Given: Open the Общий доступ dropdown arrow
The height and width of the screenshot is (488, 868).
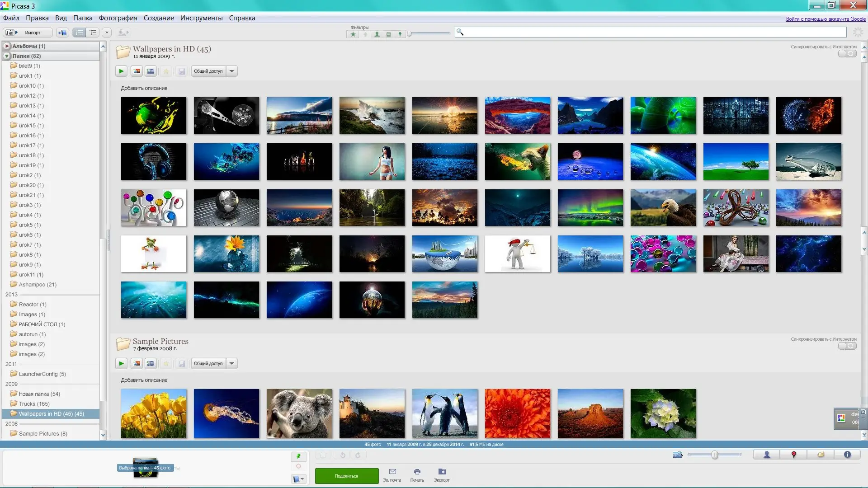Looking at the screenshot, I should [232, 71].
